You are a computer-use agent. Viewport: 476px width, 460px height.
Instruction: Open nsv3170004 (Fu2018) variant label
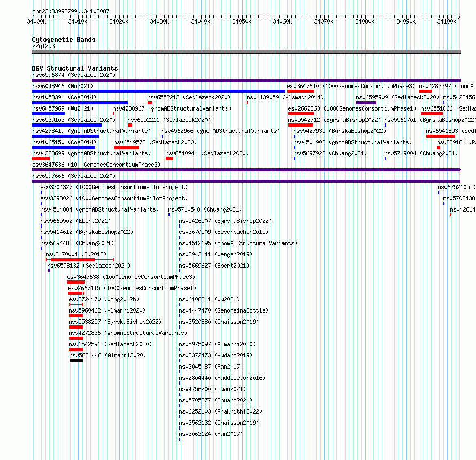click(76, 254)
